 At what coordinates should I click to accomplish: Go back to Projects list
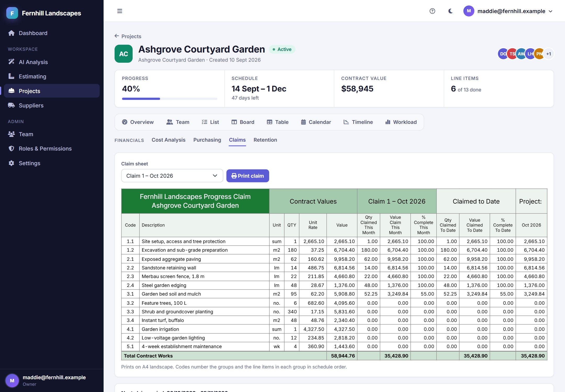click(128, 36)
